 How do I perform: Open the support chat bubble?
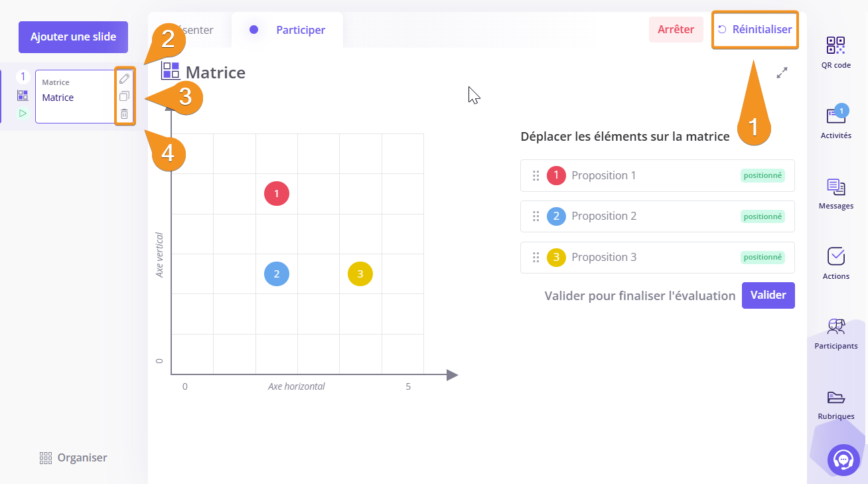843,459
